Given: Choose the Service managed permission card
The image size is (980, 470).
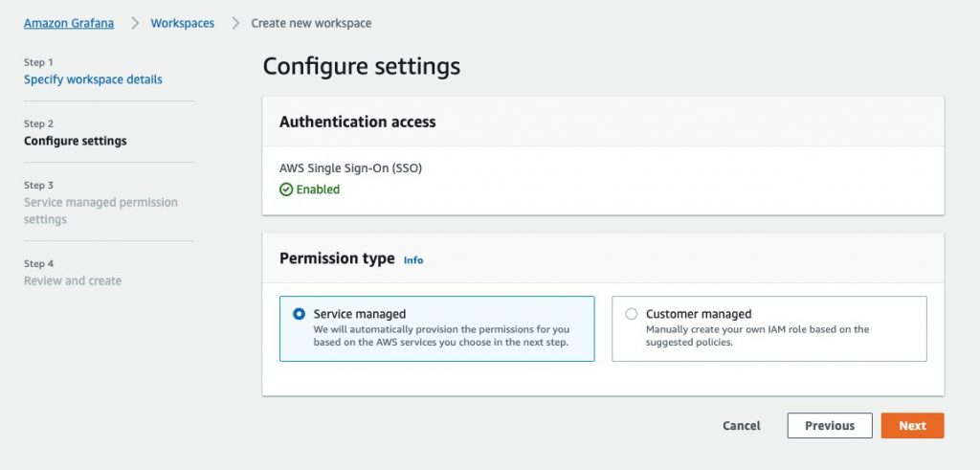Looking at the screenshot, I should pos(436,328).
